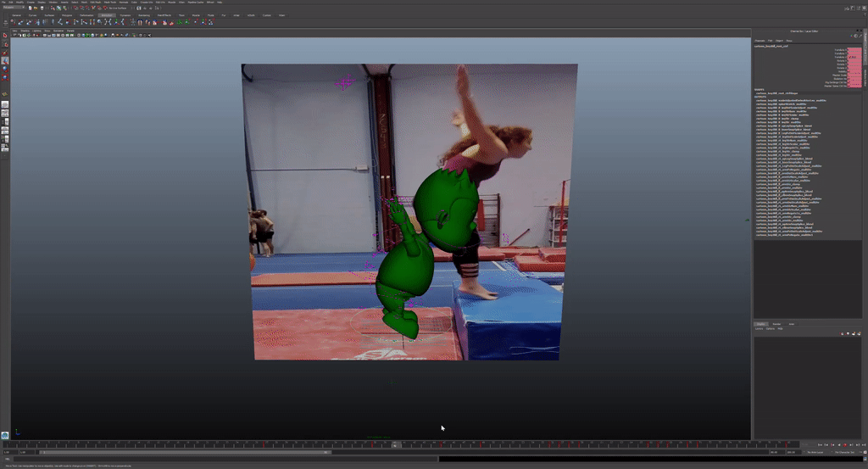Open the No Anim Layer dropdown
This screenshot has width=868, height=469.
[x=818, y=452]
